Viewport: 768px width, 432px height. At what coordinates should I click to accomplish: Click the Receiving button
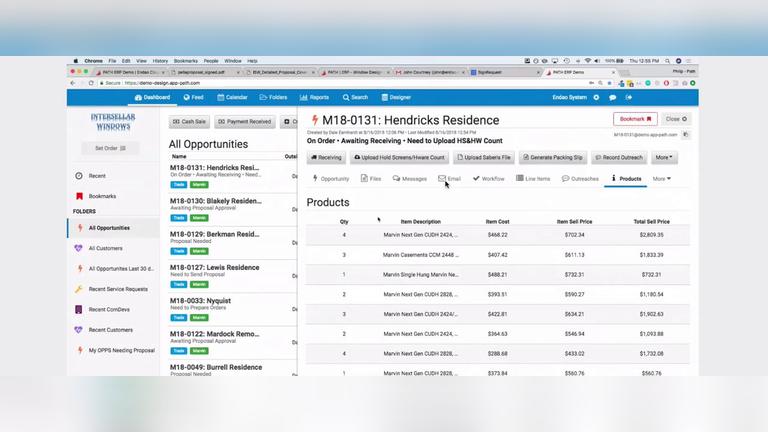click(326, 158)
